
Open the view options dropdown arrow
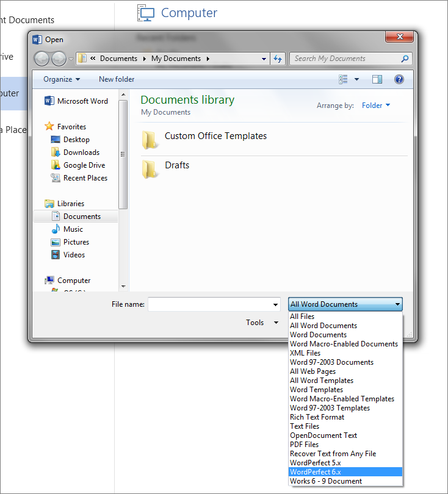click(x=356, y=79)
